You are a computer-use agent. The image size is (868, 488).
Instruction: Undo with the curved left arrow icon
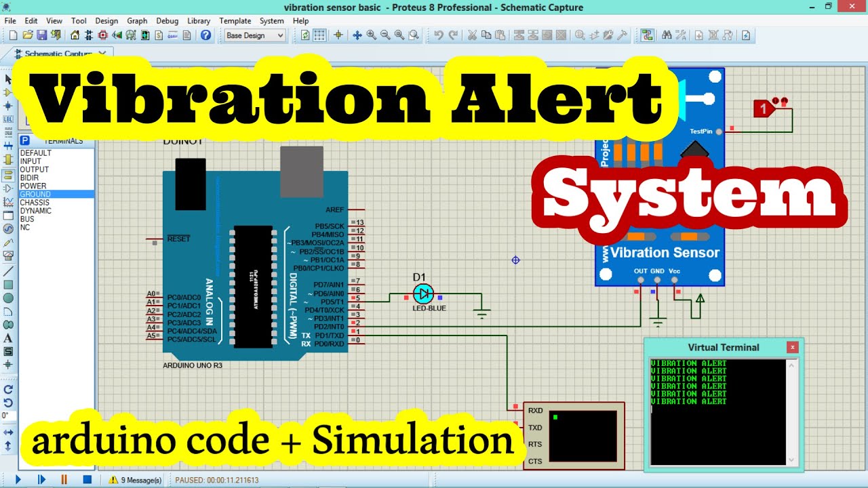(439, 35)
